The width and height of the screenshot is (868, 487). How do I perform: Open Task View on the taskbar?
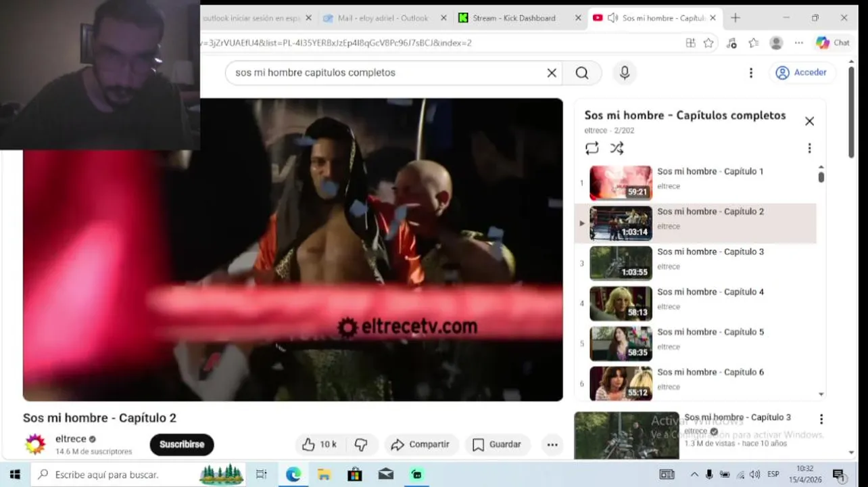click(262, 475)
